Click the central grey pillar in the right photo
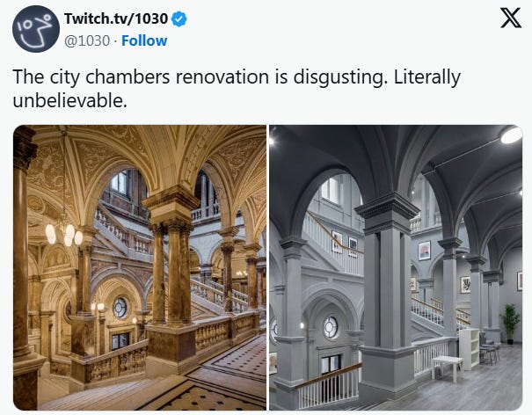The image size is (532, 415). (387, 288)
